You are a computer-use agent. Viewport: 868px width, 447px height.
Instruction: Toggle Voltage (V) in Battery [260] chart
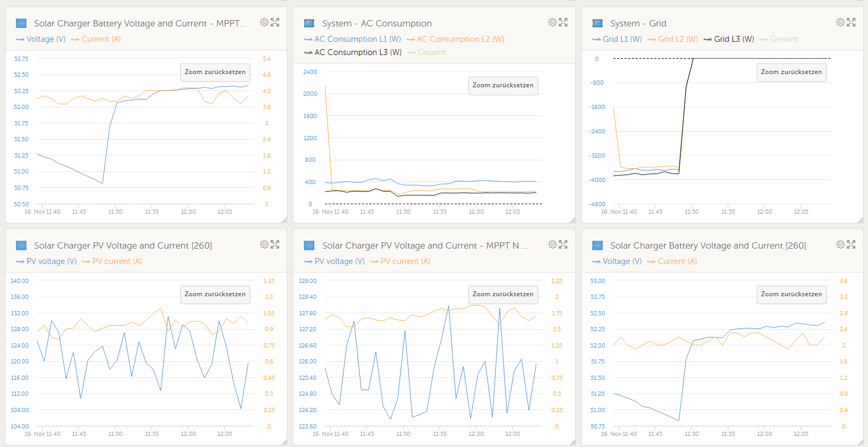617,261
